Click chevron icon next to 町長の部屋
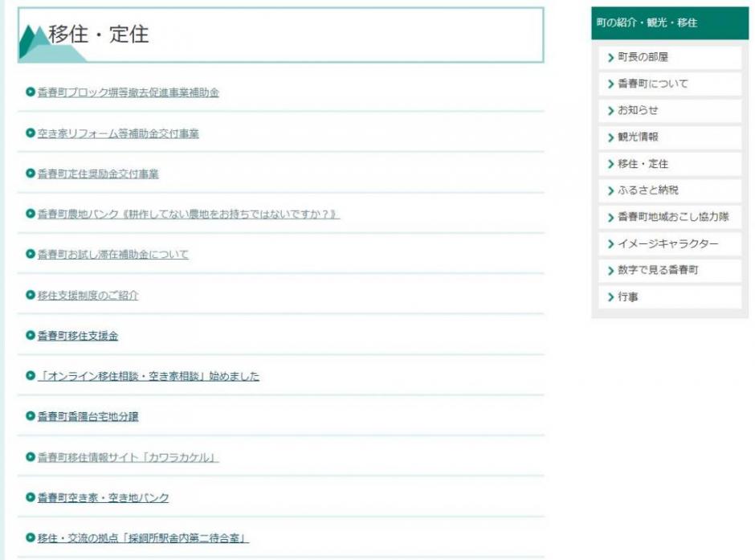Screen dimensions: 755x560 tap(610, 58)
